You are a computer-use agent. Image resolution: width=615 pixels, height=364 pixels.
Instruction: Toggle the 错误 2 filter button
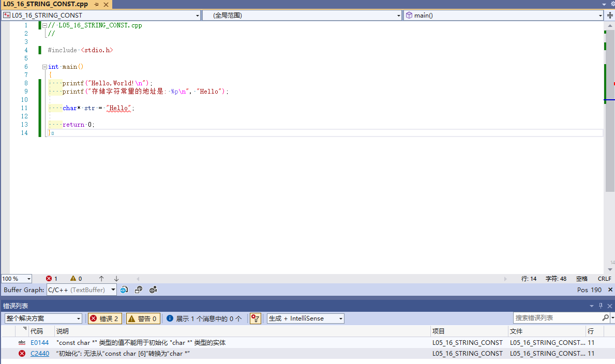click(104, 318)
